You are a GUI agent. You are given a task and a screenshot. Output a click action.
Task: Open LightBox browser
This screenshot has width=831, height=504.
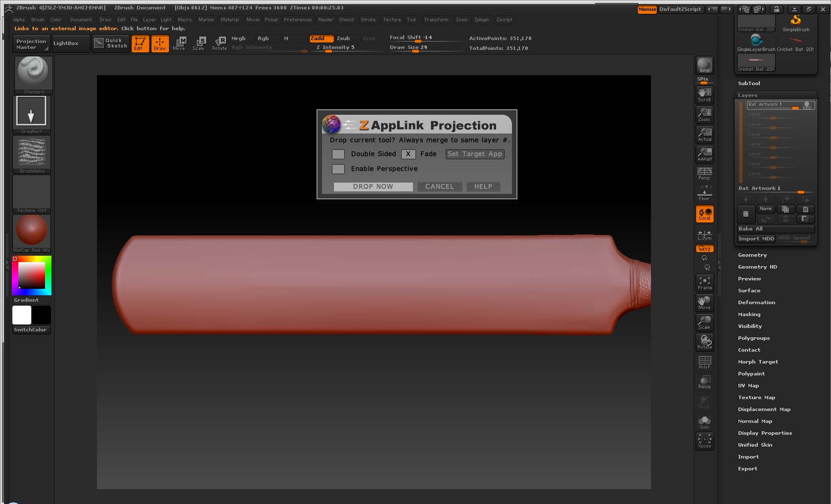tap(71, 44)
